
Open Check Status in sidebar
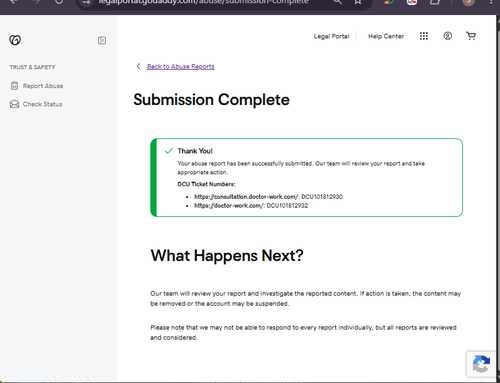(x=42, y=104)
